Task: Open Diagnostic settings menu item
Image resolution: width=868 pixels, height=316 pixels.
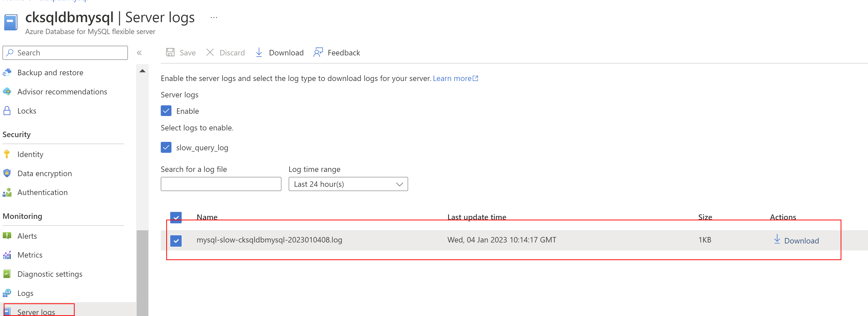Action: click(50, 274)
